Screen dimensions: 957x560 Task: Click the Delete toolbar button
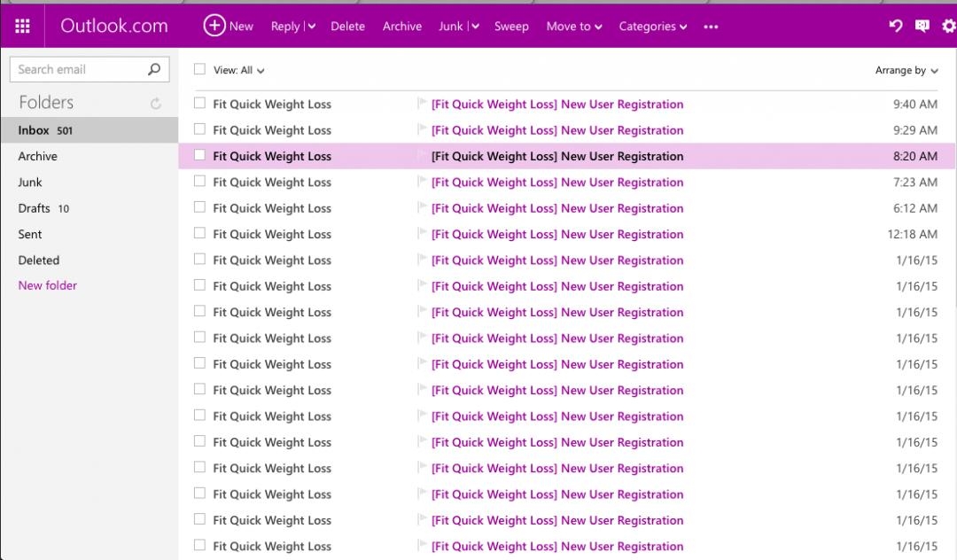(348, 27)
